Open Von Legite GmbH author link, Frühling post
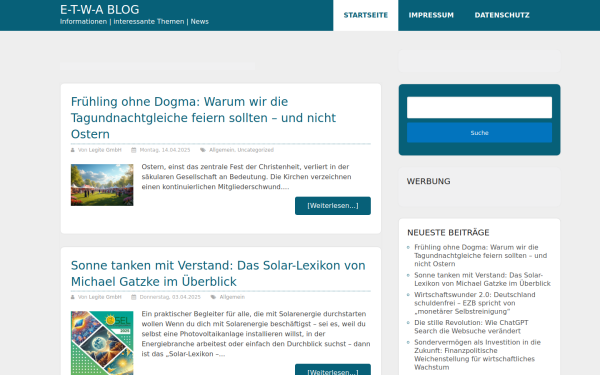Viewport: 600px width, 375px height. coord(99,150)
